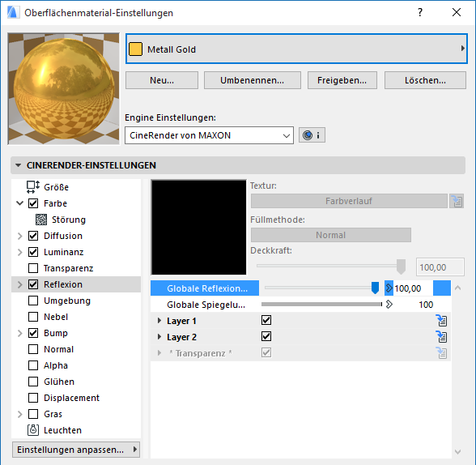Enable the Normal channel checkbox

coord(33,349)
